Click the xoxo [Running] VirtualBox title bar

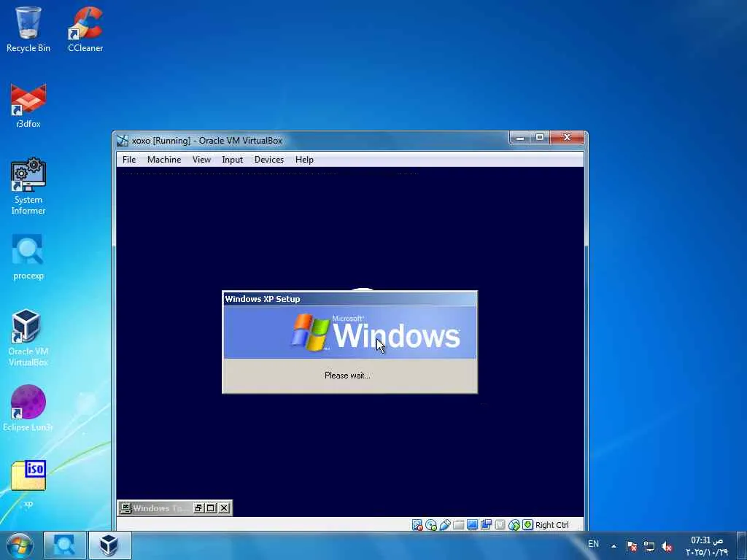click(x=312, y=141)
